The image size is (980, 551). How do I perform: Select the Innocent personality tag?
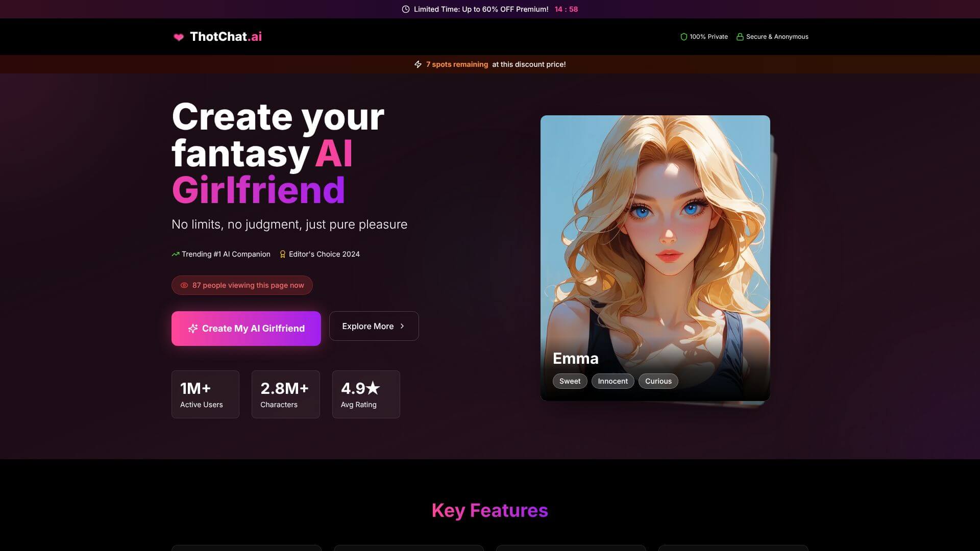(x=612, y=381)
